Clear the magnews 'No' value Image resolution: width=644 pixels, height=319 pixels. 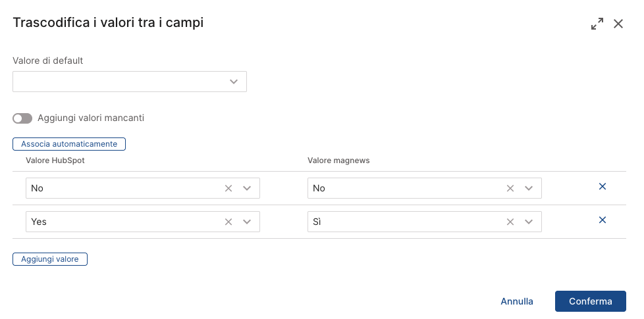(510, 188)
